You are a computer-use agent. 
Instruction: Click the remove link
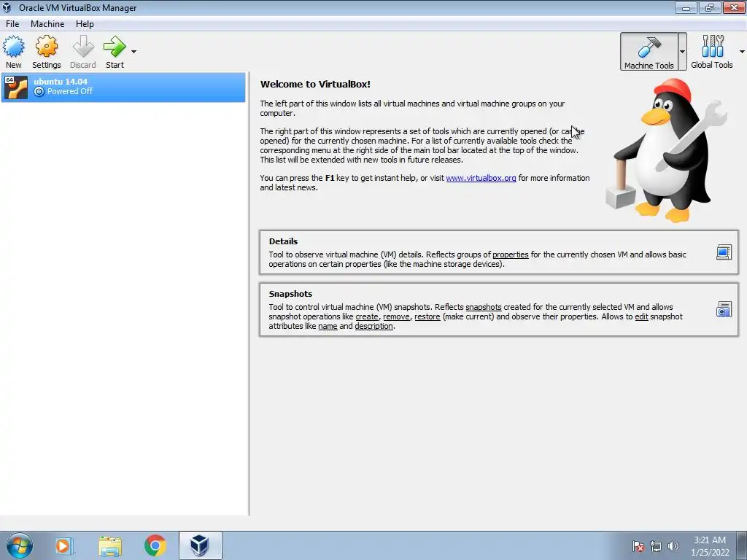396,316
